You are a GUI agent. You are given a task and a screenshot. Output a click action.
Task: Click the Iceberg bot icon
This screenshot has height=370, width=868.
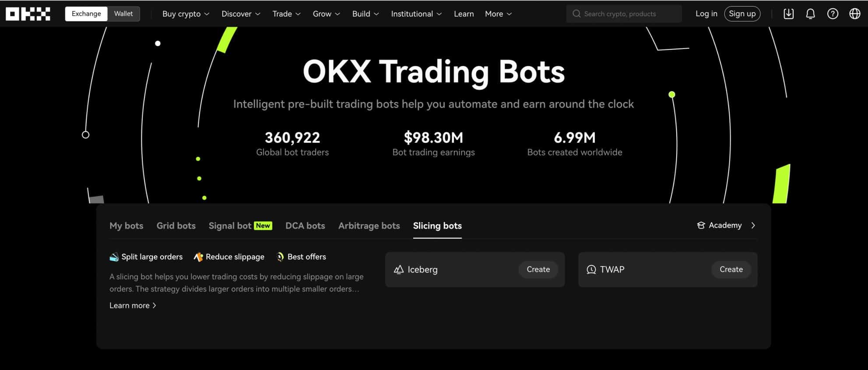[x=398, y=270]
